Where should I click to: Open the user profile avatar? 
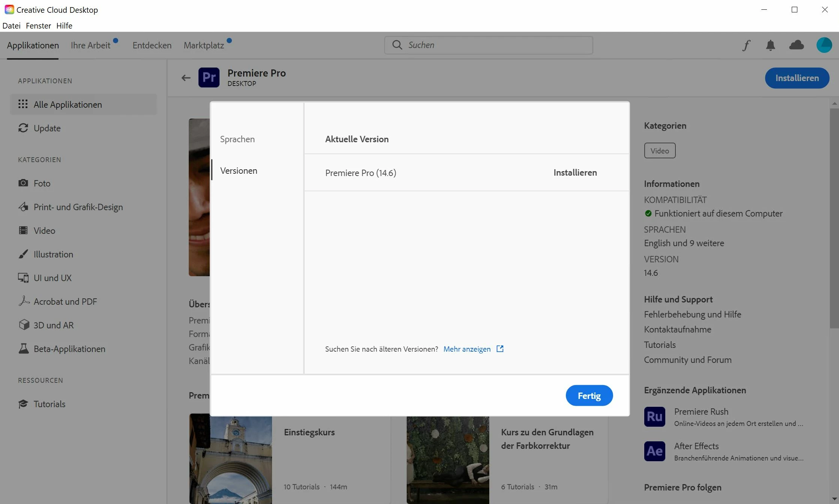pyautogui.click(x=824, y=45)
